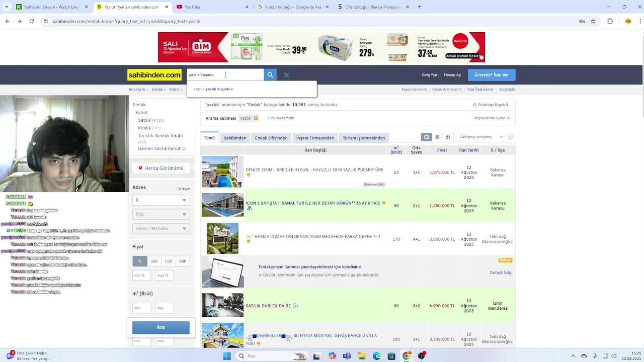Switch to classic table view icon
This screenshot has width=644, height=362.
pos(426,137)
